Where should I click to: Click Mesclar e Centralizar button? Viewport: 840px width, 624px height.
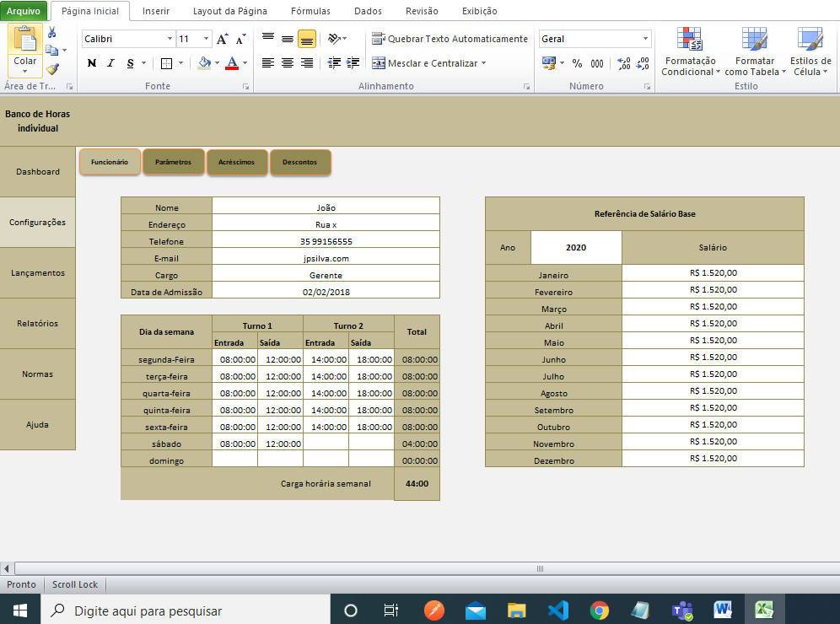[425, 63]
